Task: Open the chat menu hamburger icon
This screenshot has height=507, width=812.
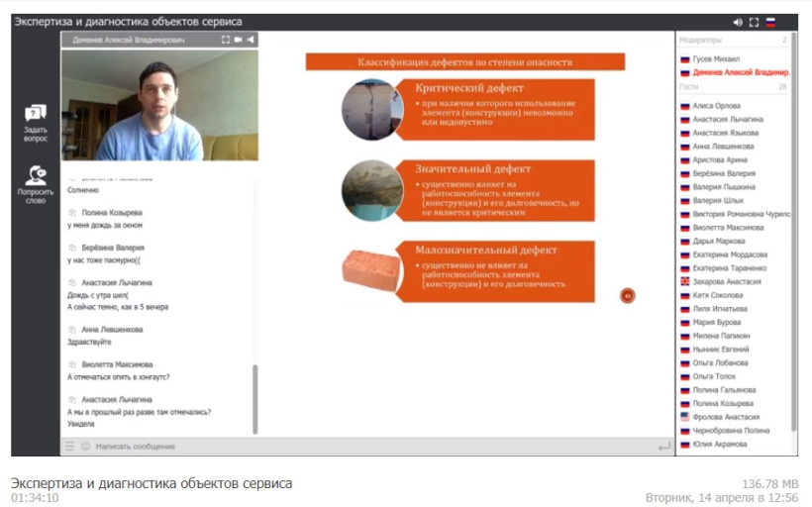Action: (69, 446)
